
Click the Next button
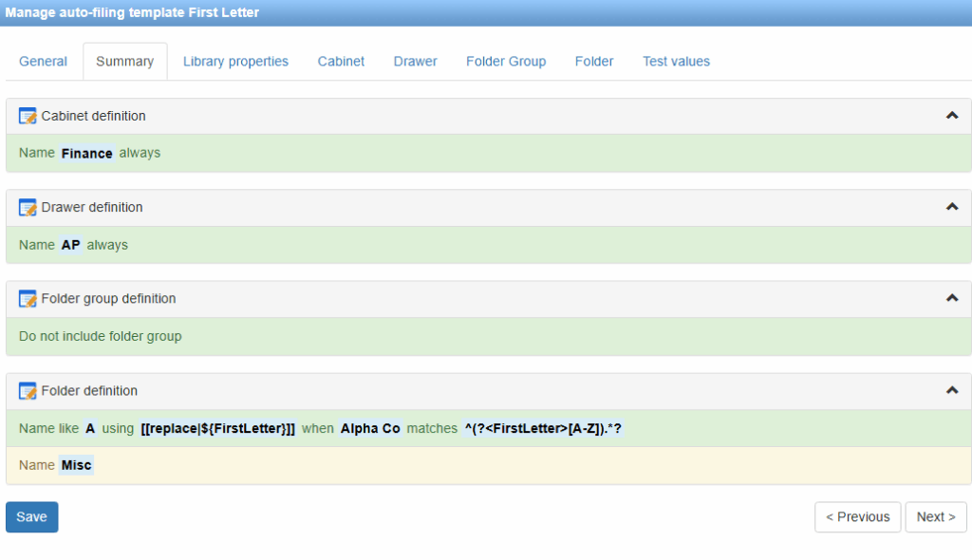(x=935, y=517)
